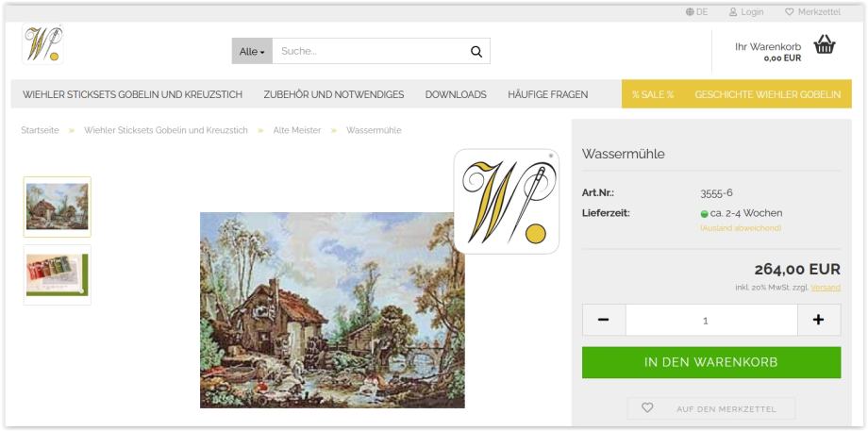Image resolution: width=868 pixels, height=431 pixels.
Task: Click the Merkzettel heart icon in top bar
Action: (x=790, y=11)
